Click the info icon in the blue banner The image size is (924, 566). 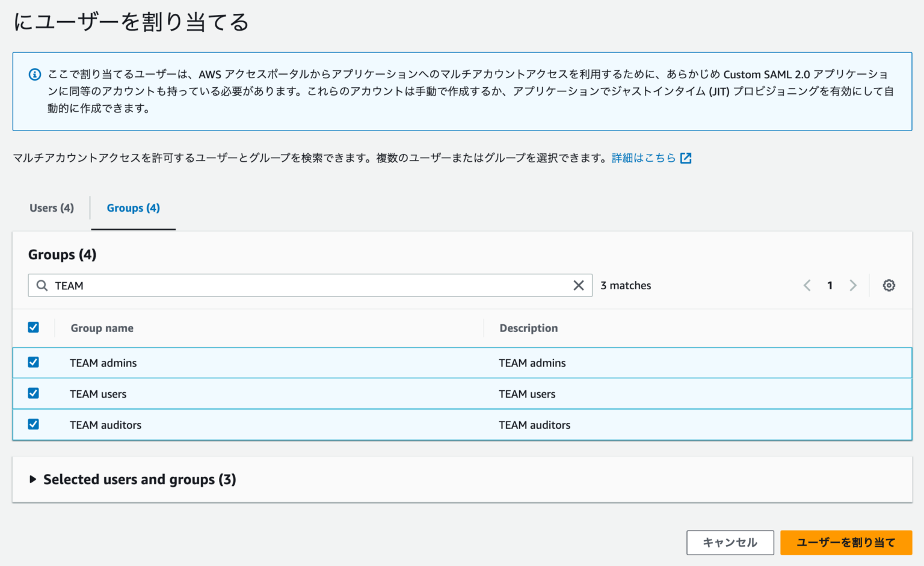click(34, 74)
